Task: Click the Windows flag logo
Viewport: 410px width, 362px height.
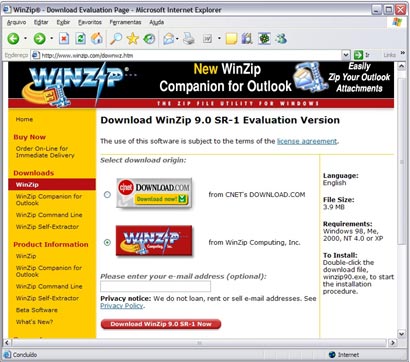Action: [397, 22]
